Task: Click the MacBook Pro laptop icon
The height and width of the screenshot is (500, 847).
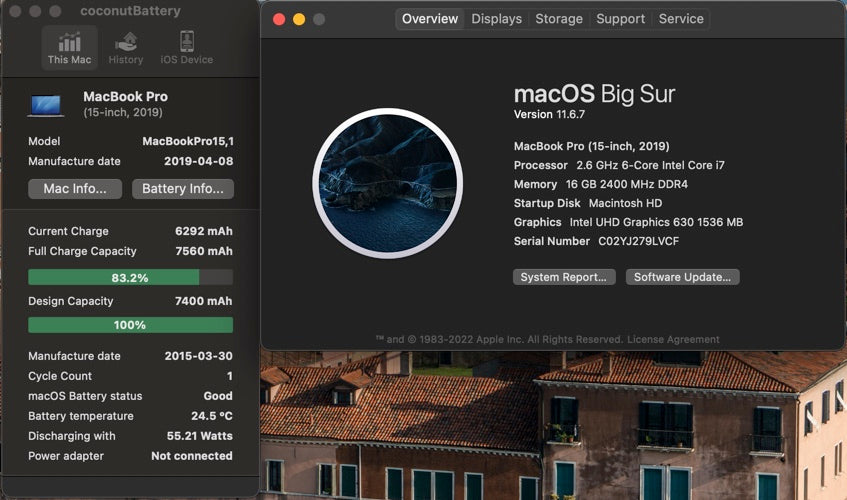Action: (46, 105)
